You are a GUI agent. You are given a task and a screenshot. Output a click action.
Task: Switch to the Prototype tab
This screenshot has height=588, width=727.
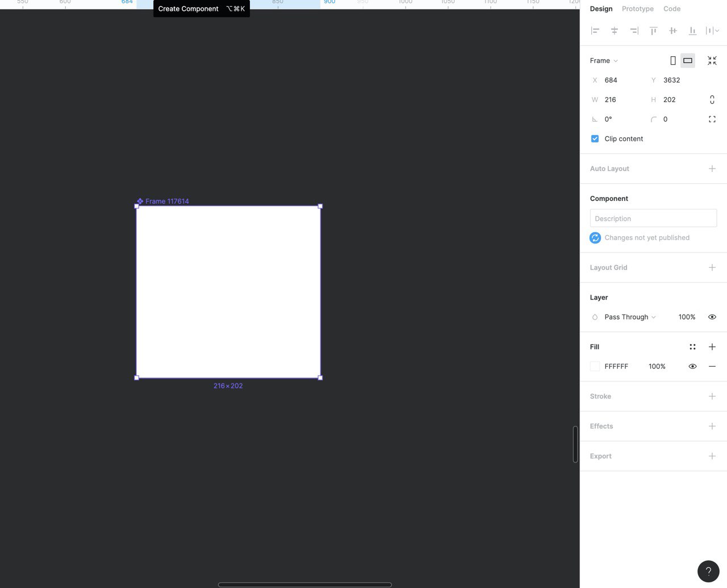638,9
